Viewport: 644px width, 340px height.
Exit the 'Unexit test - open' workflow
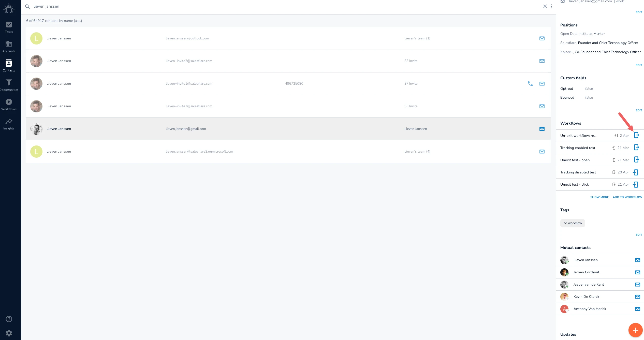click(636, 160)
